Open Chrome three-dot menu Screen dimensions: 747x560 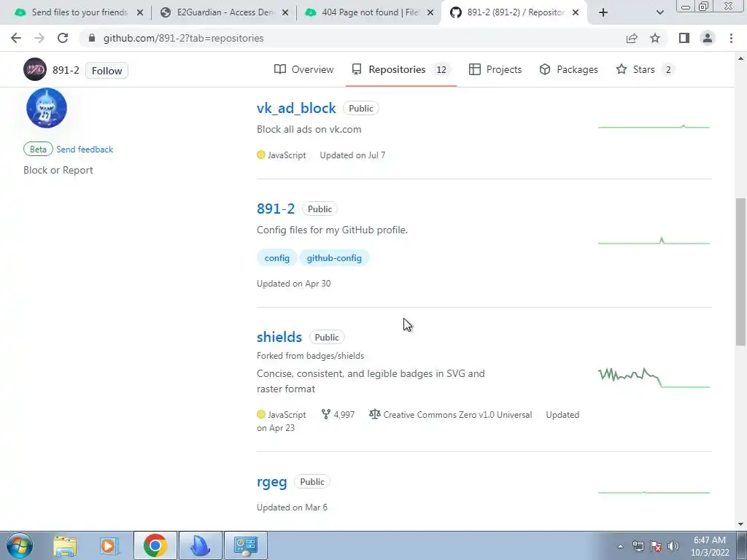pos(731,38)
